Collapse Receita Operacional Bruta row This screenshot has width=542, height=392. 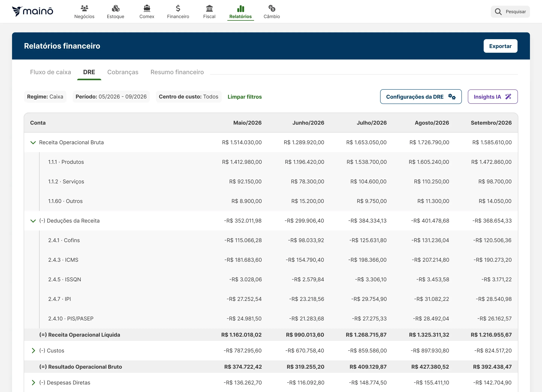click(x=33, y=143)
